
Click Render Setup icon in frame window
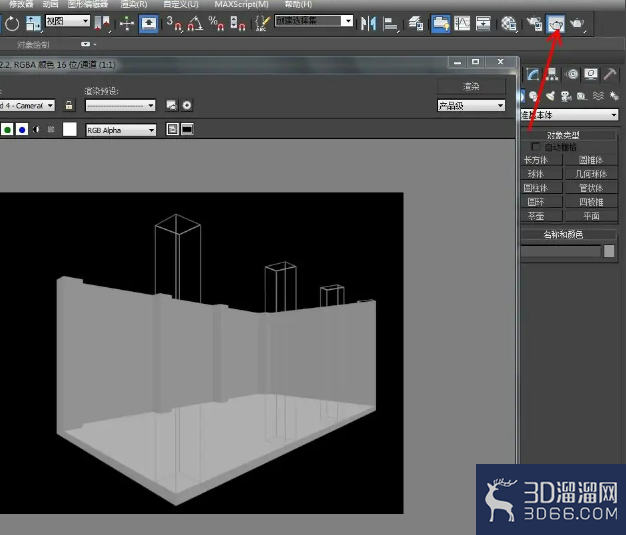click(172, 105)
